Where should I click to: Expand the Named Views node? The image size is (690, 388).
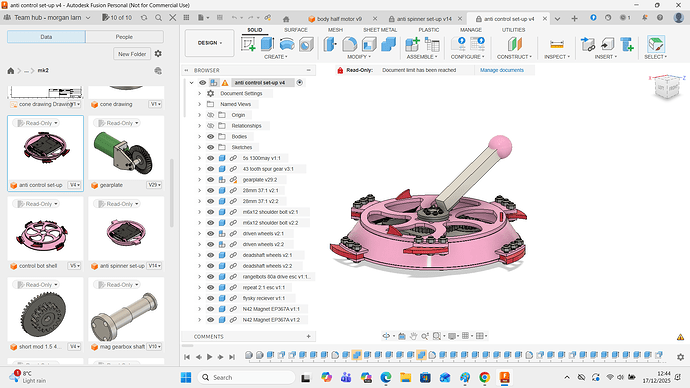[199, 104]
